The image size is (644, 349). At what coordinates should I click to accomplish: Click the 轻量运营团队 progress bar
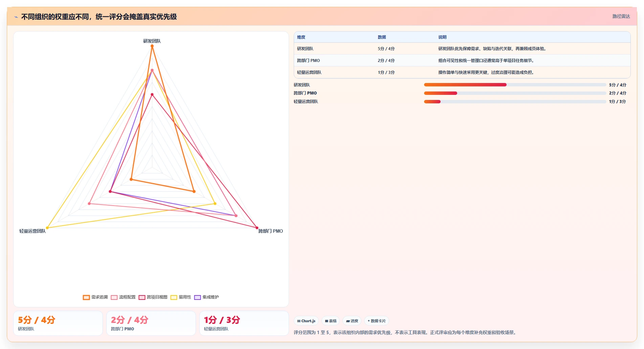pos(515,102)
